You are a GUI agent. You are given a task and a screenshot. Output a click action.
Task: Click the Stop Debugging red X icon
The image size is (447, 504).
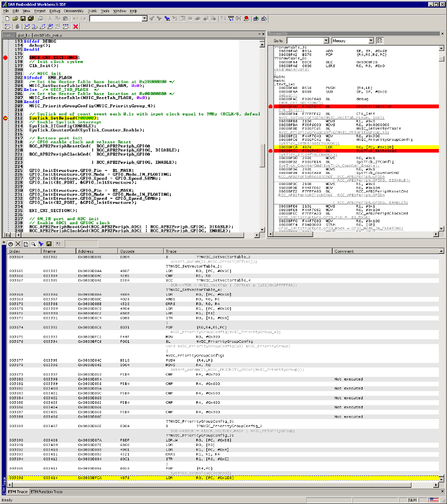(x=76, y=26)
